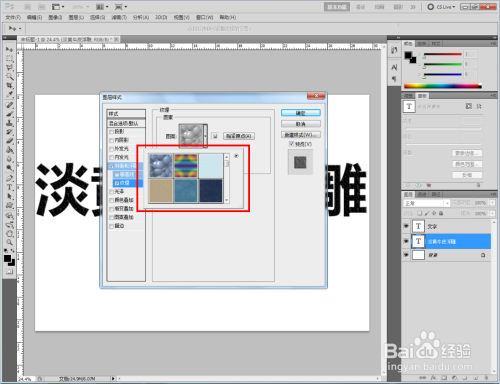Select the 3D Object Rotate tool
500x384 pixels.
click(x=9, y=216)
